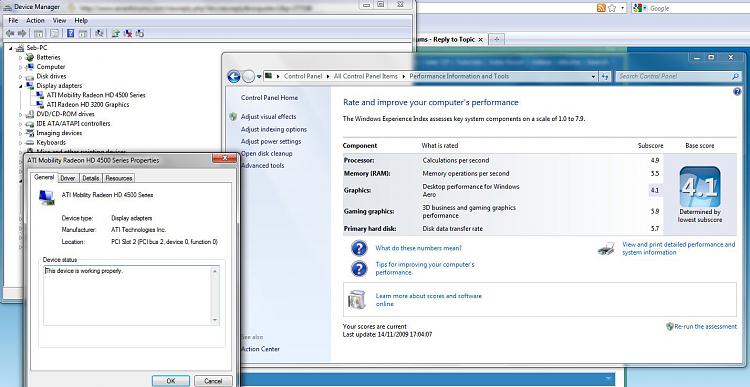The width and height of the screenshot is (750, 387).
Task: Click question icon beside What do these numbers mean
Action: (359, 249)
